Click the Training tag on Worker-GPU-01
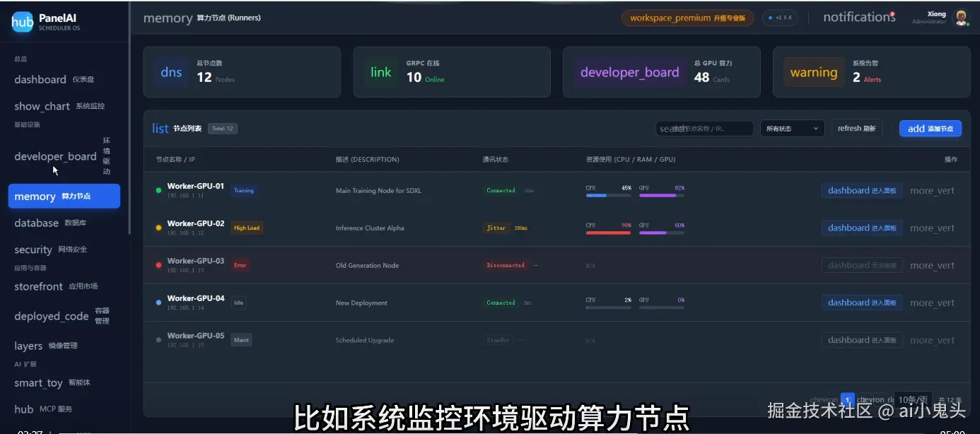 point(243,191)
